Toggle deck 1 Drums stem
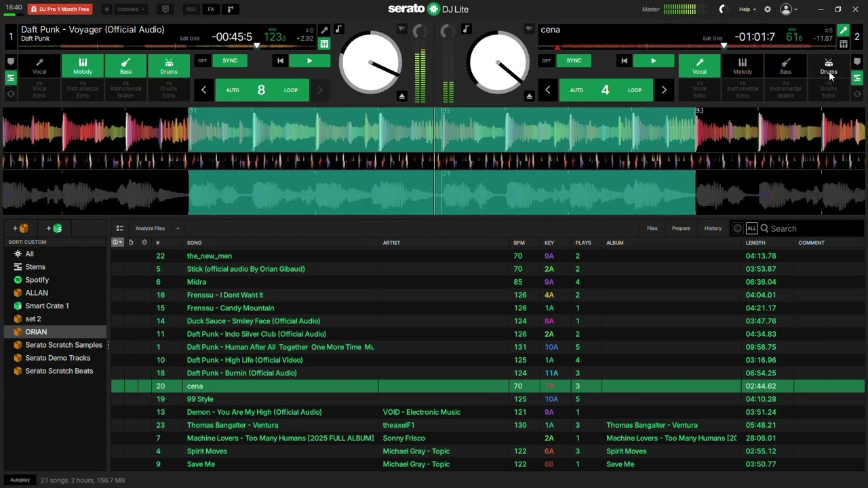Image resolution: width=868 pixels, height=488 pixels. pos(169,66)
